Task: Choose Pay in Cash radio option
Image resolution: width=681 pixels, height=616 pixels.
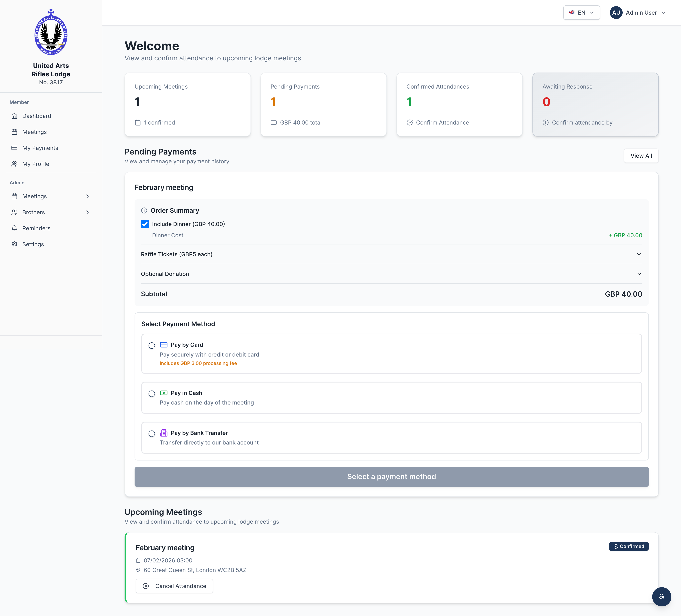Action: click(152, 393)
